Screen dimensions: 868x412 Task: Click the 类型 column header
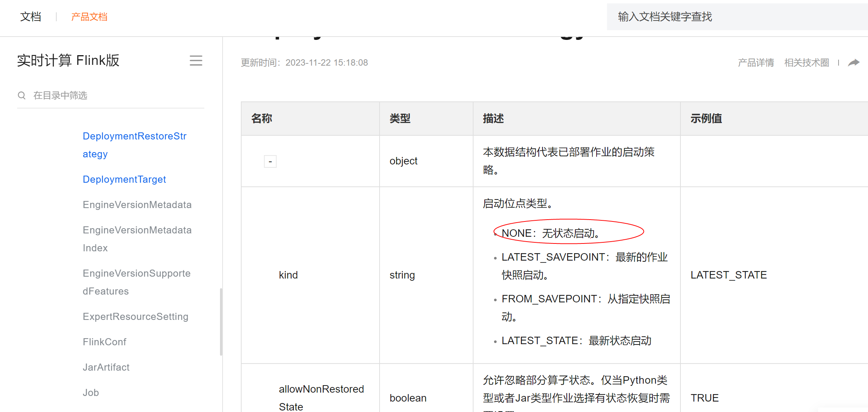pyautogui.click(x=400, y=119)
